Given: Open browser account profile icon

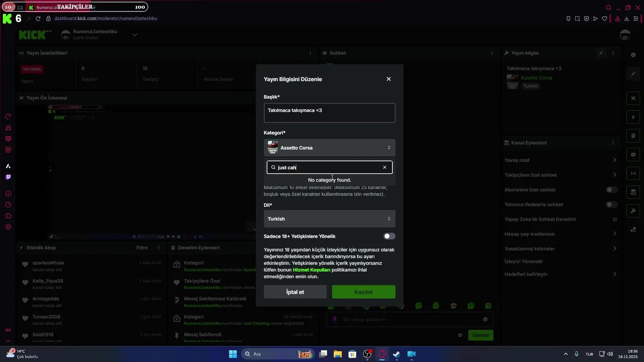Looking at the screenshot, I should [x=617, y=19].
